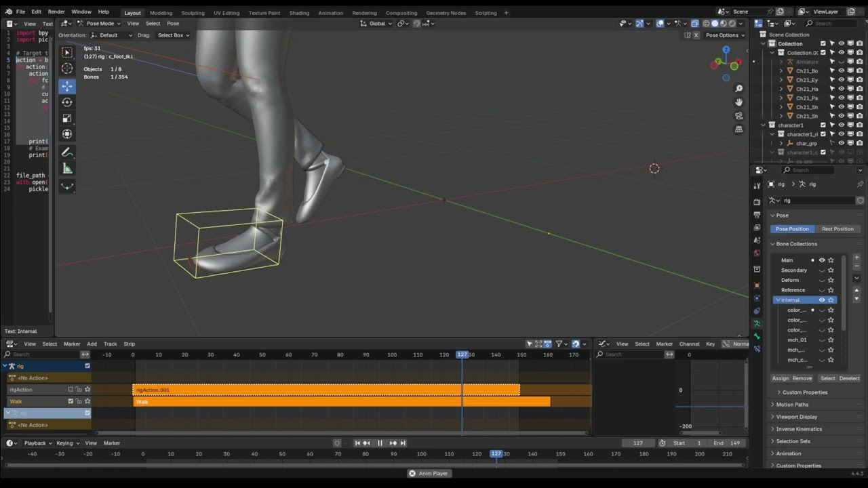This screenshot has width=868, height=488.
Task: Click the Remove bone collection button
Action: click(802, 378)
